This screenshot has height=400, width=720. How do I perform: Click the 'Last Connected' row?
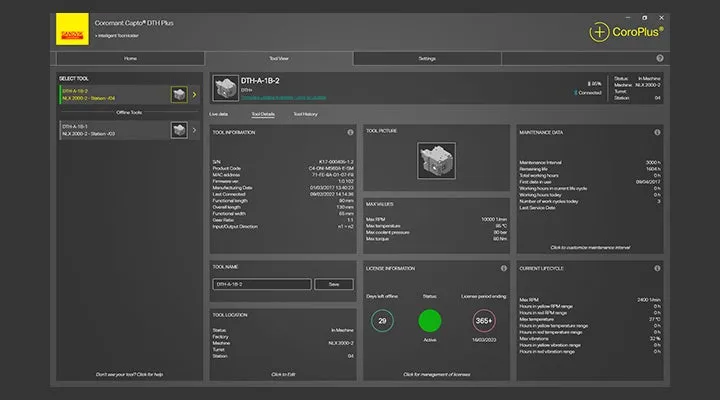click(x=283, y=194)
